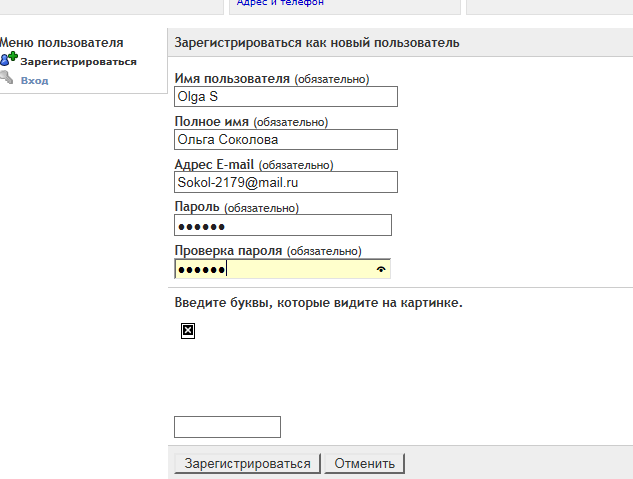
Task: Click the login key icon
Action: click(7, 79)
